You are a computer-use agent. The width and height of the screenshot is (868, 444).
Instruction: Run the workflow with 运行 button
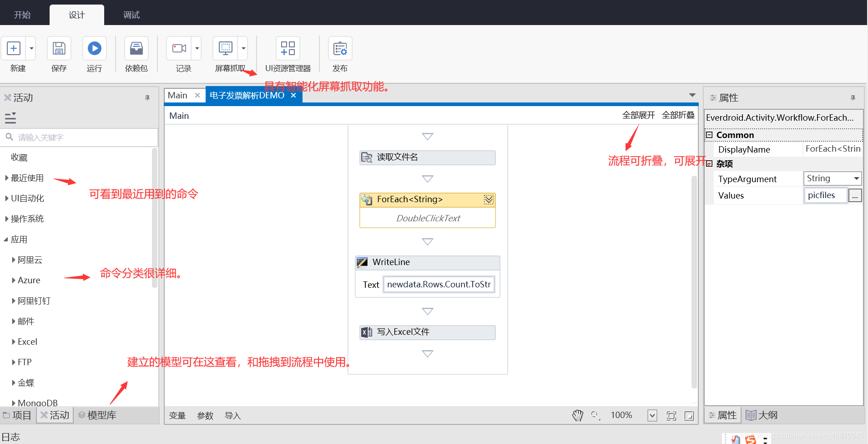point(95,48)
